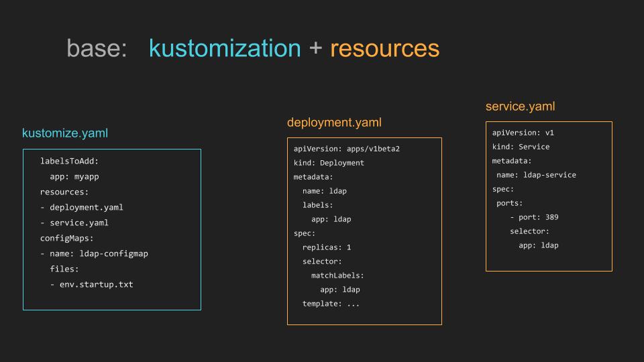Click the 'kustomization' word in the title
This screenshot has height=362, width=644.
[225, 48]
